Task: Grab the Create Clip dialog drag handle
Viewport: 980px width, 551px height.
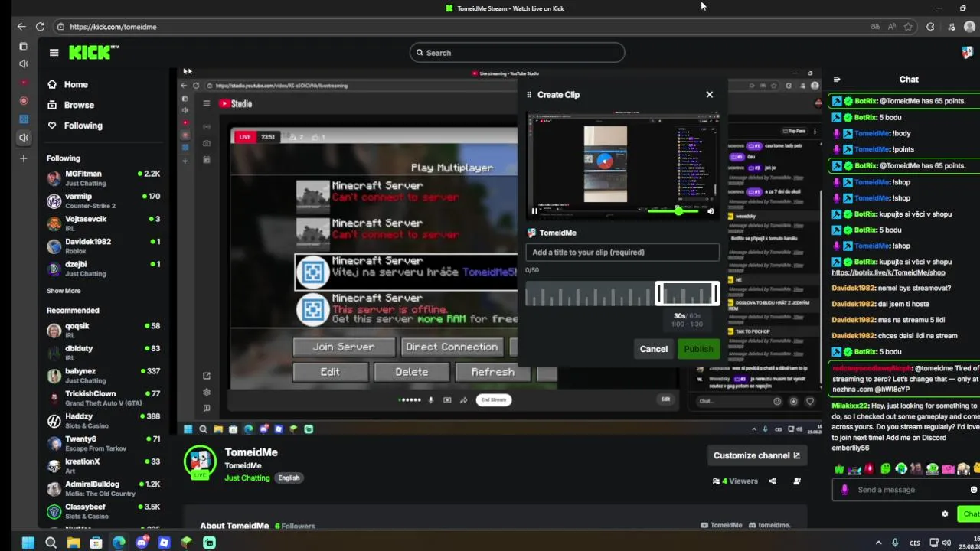Action: (529, 95)
